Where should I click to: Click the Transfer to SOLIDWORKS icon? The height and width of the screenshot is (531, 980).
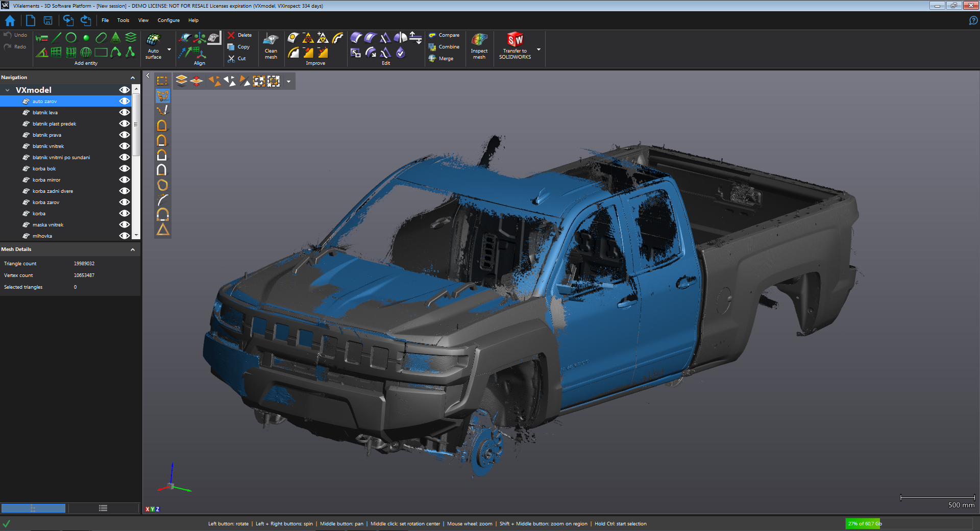(514, 40)
